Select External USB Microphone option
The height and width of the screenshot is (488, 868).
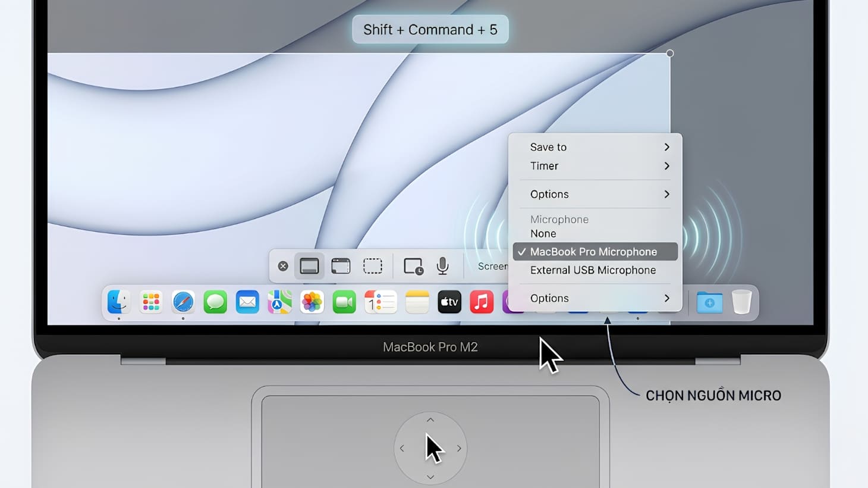[595, 270]
